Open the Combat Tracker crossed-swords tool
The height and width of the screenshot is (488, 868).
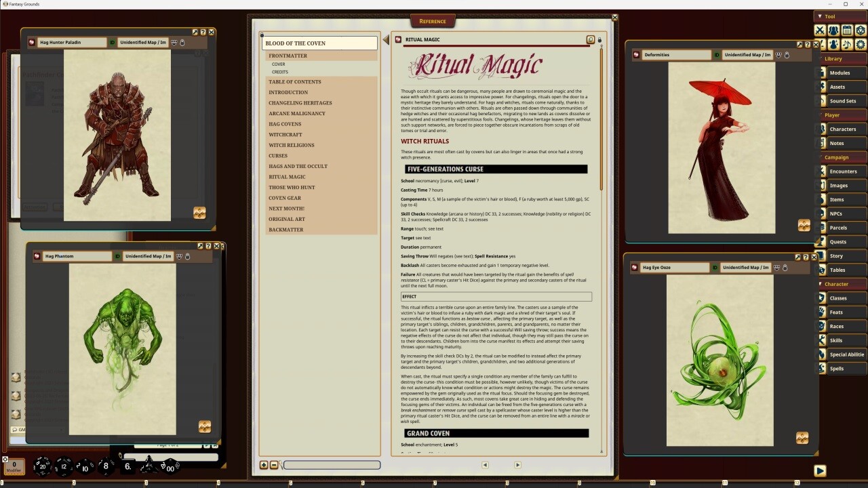820,30
